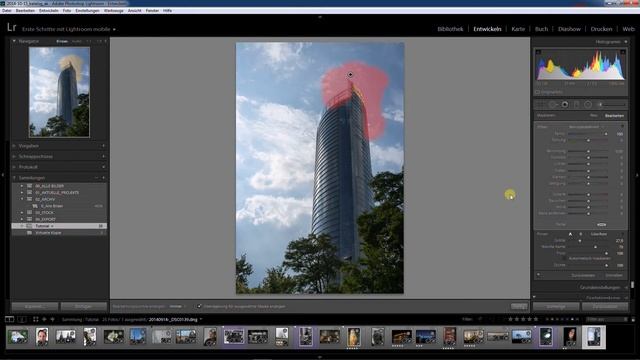
Task: Select the Red Eye Correction tool
Action: pyautogui.click(x=564, y=105)
